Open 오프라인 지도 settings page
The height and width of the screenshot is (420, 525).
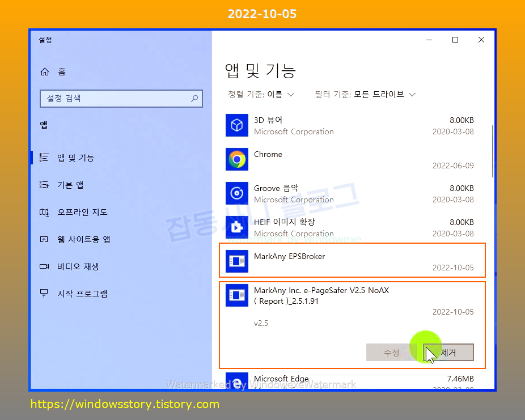click(82, 212)
